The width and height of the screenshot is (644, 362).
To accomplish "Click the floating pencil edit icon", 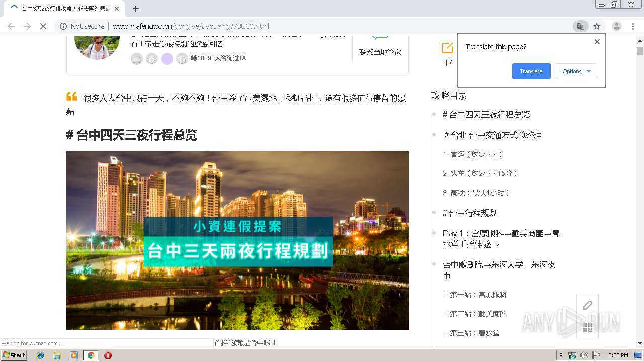I will coord(587,305).
